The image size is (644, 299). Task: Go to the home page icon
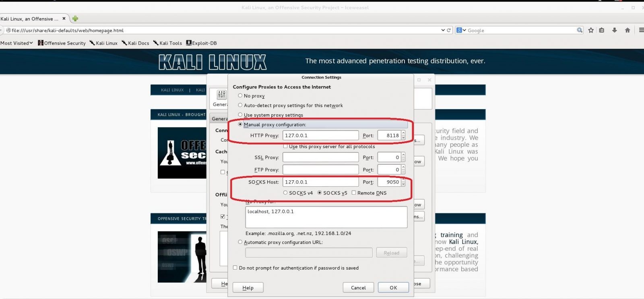click(627, 30)
